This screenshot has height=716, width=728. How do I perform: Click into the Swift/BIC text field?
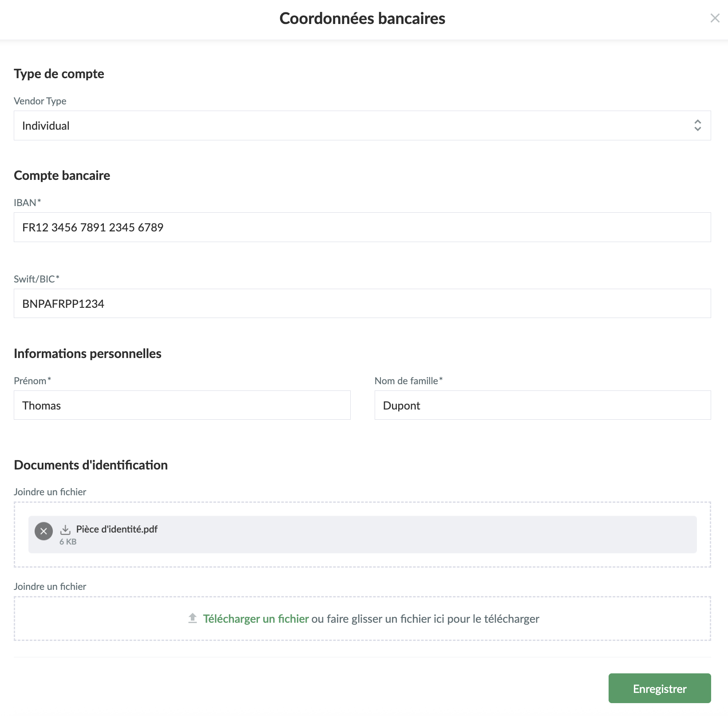[362, 304]
